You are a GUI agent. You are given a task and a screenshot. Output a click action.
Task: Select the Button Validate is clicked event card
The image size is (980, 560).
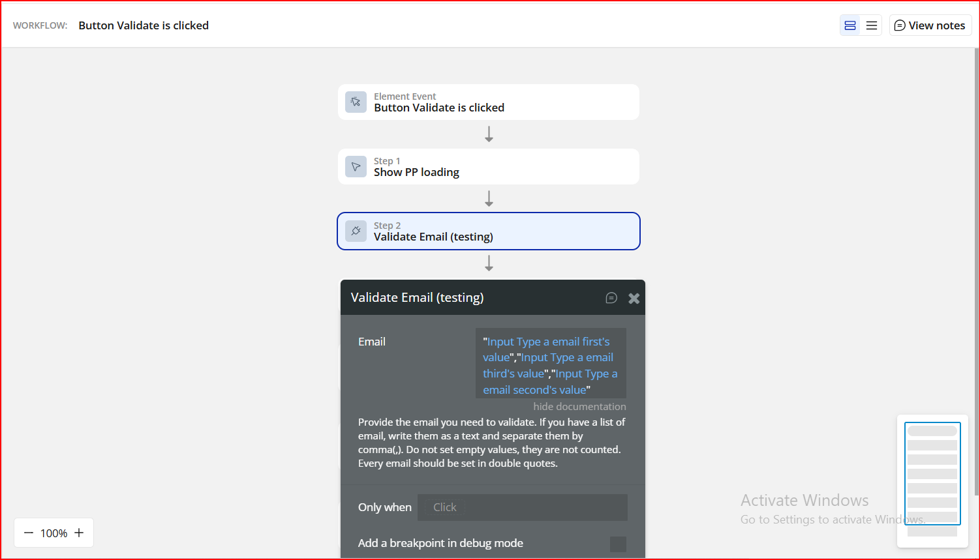488,102
